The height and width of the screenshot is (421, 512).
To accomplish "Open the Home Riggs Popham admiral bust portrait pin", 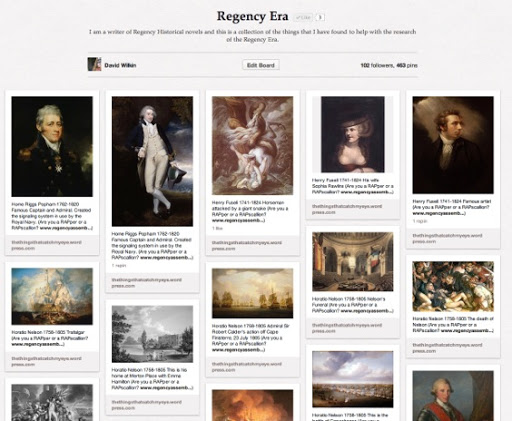I will [52, 146].
